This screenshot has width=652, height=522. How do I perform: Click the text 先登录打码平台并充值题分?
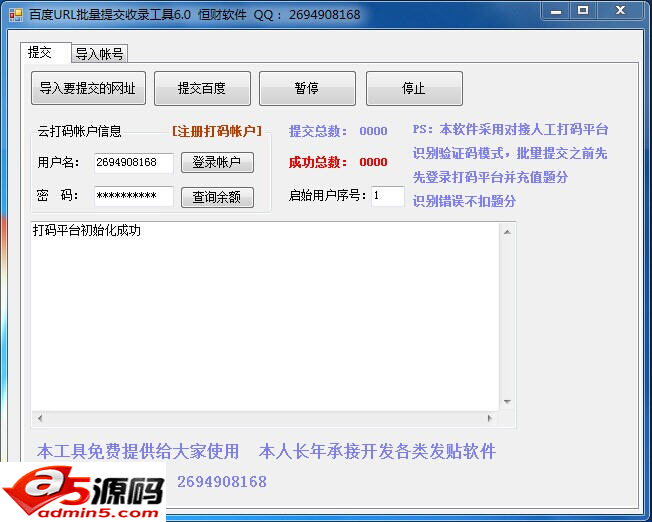(490, 178)
